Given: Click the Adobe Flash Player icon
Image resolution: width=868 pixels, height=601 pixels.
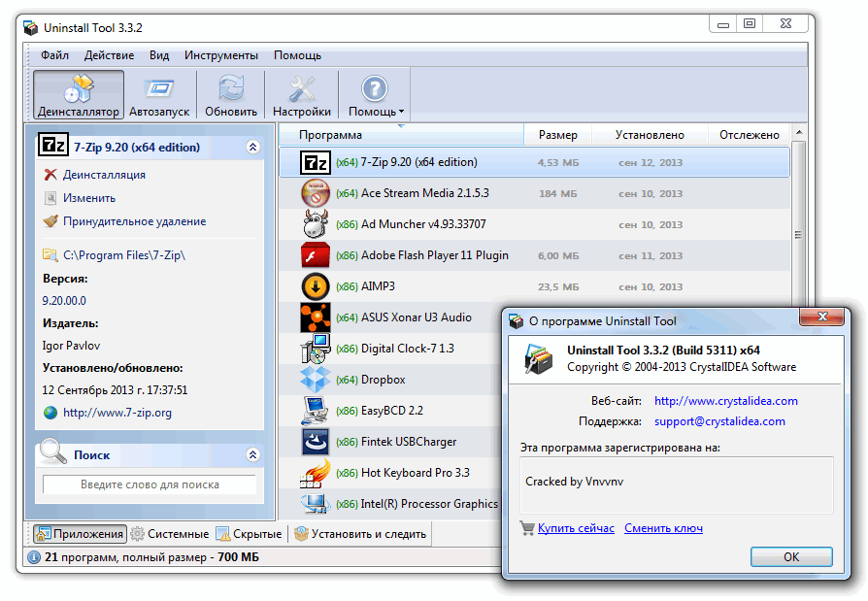Looking at the screenshot, I should 316,255.
